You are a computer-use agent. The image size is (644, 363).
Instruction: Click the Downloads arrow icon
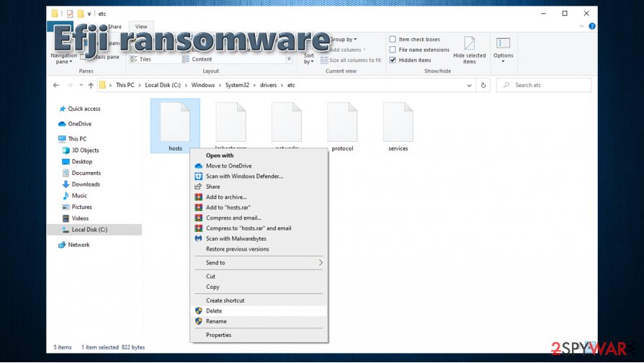[66, 184]
